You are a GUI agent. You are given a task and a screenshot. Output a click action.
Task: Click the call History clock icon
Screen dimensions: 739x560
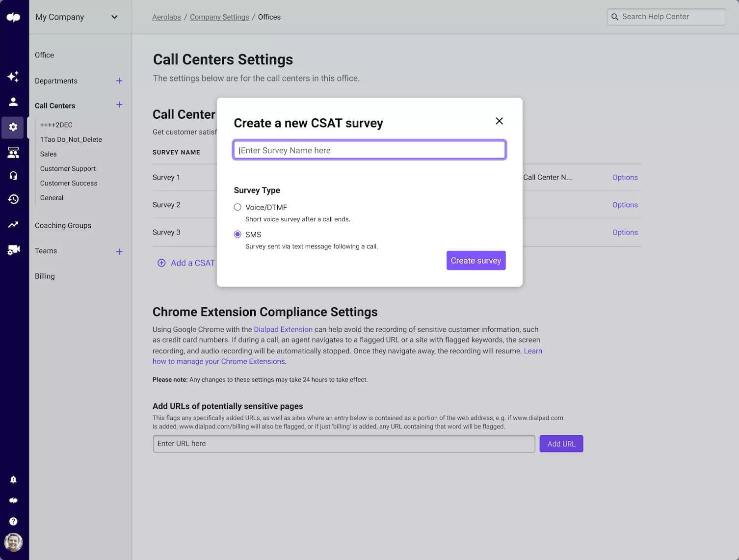click(x=13, y=199)
